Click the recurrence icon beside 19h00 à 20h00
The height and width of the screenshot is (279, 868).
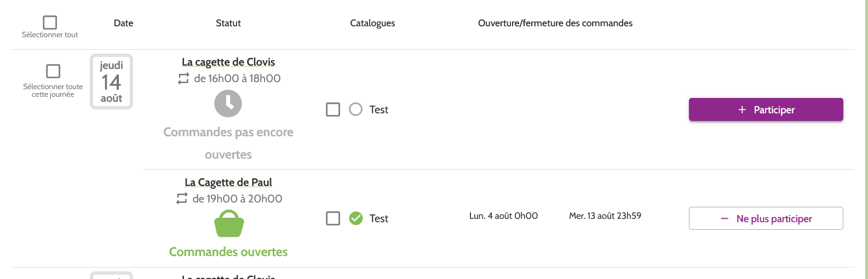[x=182, y=199]
